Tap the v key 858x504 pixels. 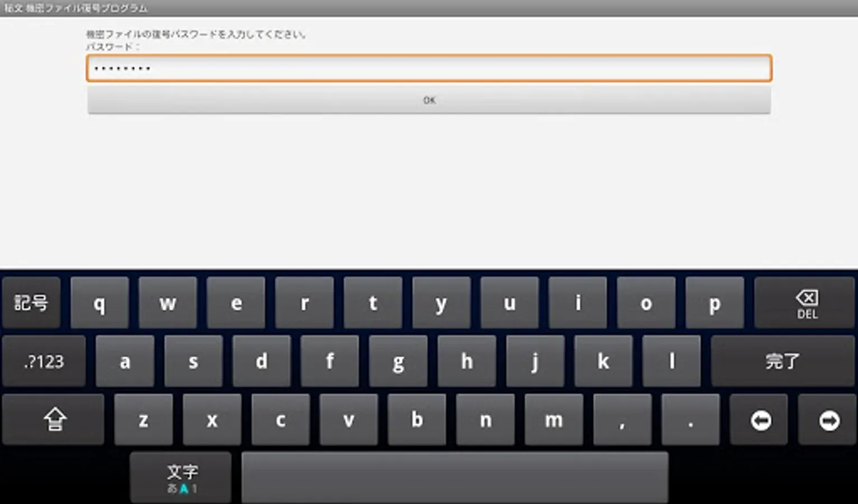[x=349, y=419]
